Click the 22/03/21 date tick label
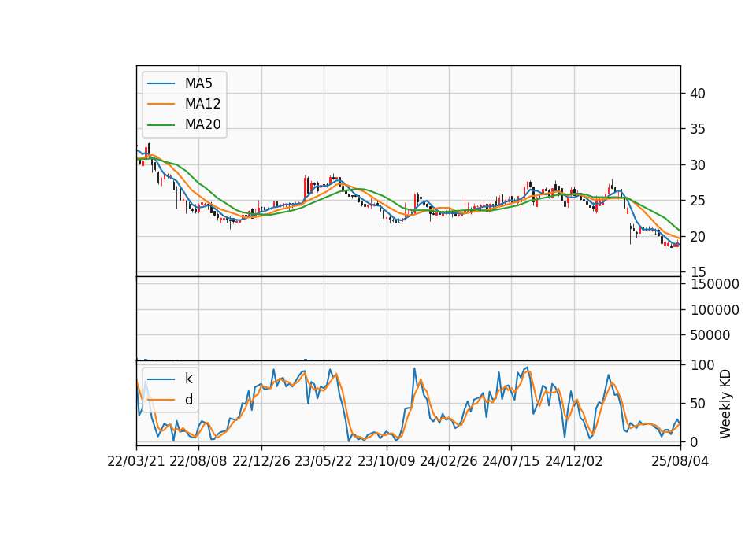 click(x=136, y=461)
